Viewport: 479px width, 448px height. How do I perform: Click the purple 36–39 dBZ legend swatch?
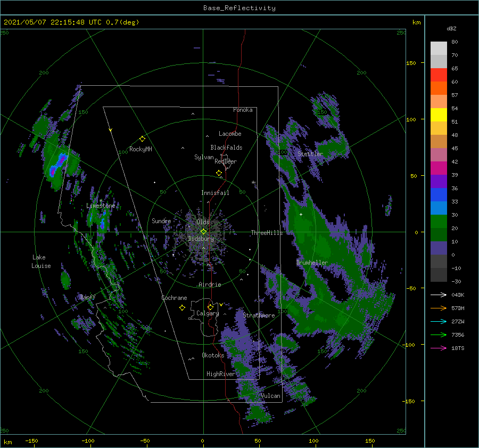tap(439, 182)
